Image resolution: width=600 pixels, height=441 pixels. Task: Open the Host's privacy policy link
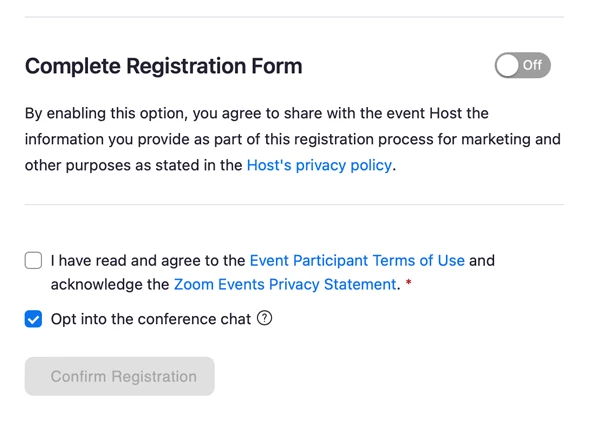(x=319, y=166)
